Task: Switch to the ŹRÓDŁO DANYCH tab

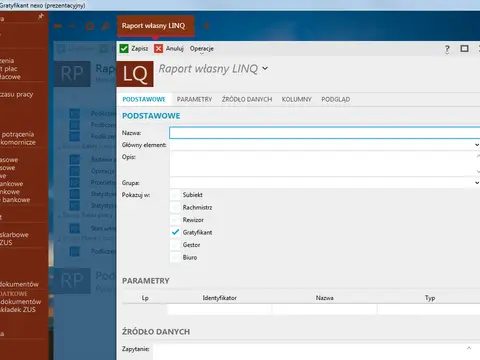Action: coord(247,99)
